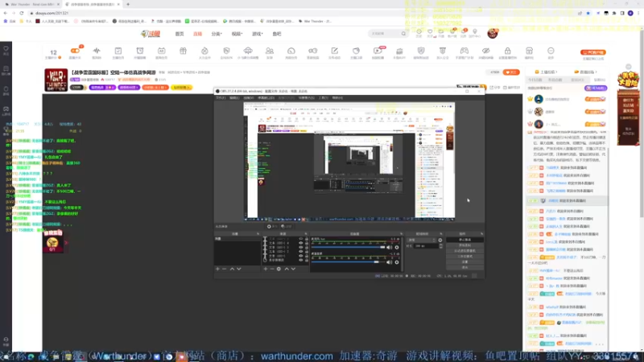Click the circled-minus more icon in toolbar
The height and width of the screenshot is (362, 644).
551,52
